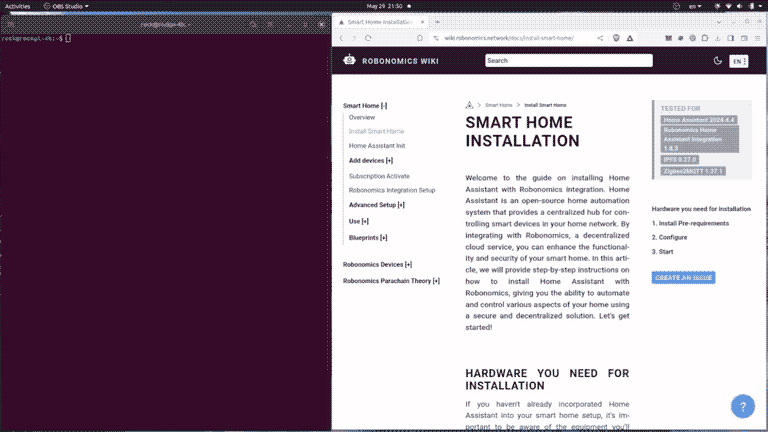The height and width of the screenshot is (432, 768).
Task: Go back with the browser back arrow
Action: 341,38
